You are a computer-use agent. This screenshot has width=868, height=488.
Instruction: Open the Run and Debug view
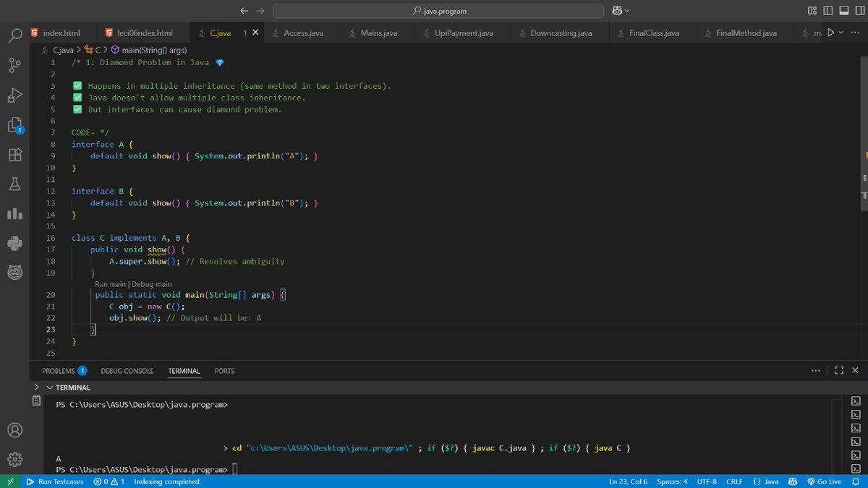pos(15,95)
